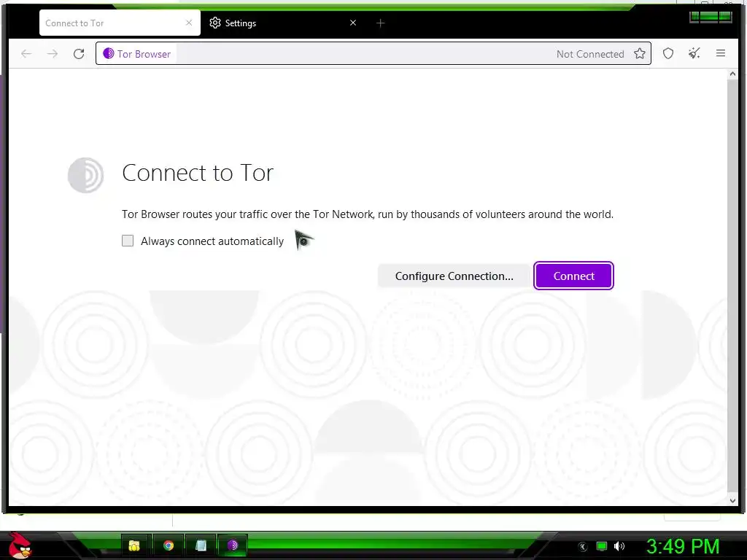The height and width of the screenshot is (560, 747).
Task: Reload the current page
Action: click(x=79, y=54)
